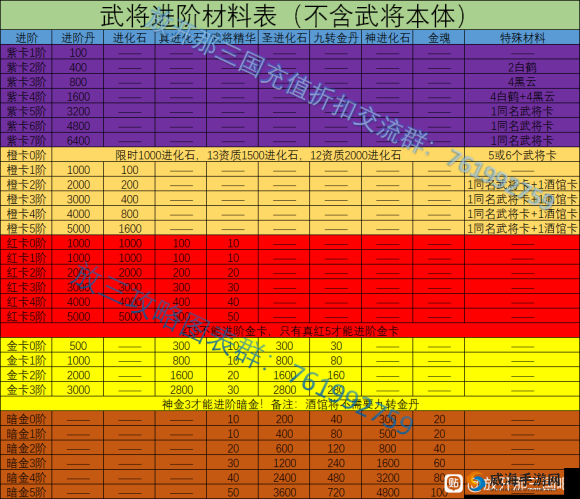Click the 5或6个武将卡 cell
580x499 pixels.
coord(522,155)
